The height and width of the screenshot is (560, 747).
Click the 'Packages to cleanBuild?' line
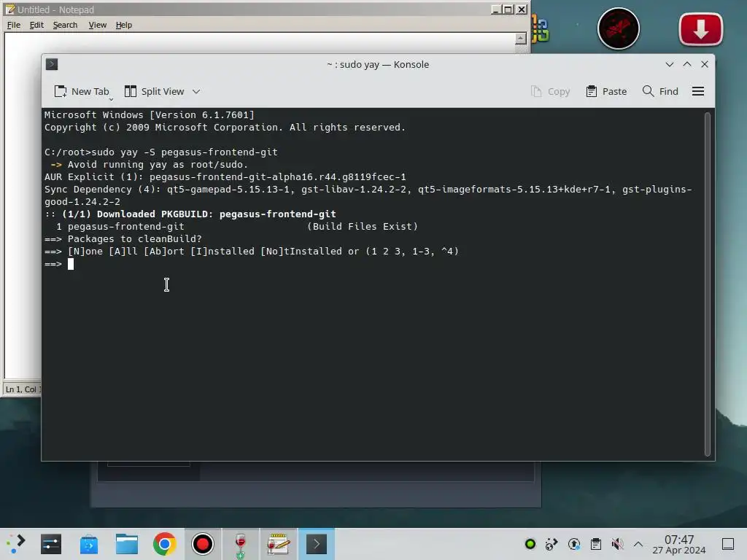pyautogui.click(x=123, y=239)
